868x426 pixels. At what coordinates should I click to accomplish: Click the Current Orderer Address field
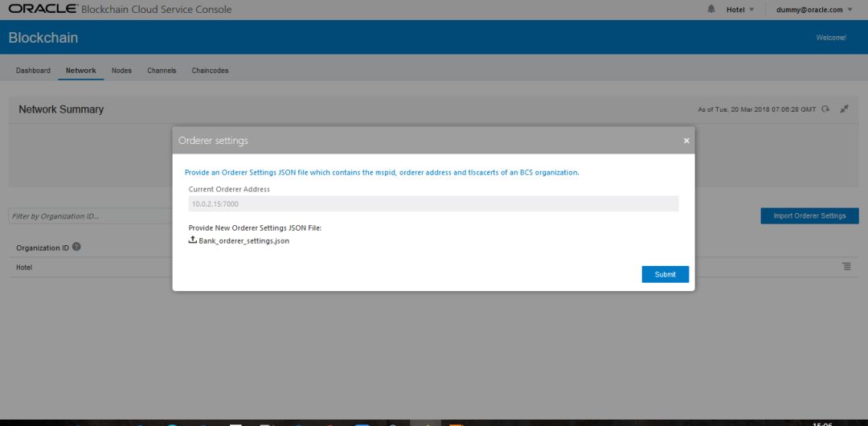pos(433,203)
